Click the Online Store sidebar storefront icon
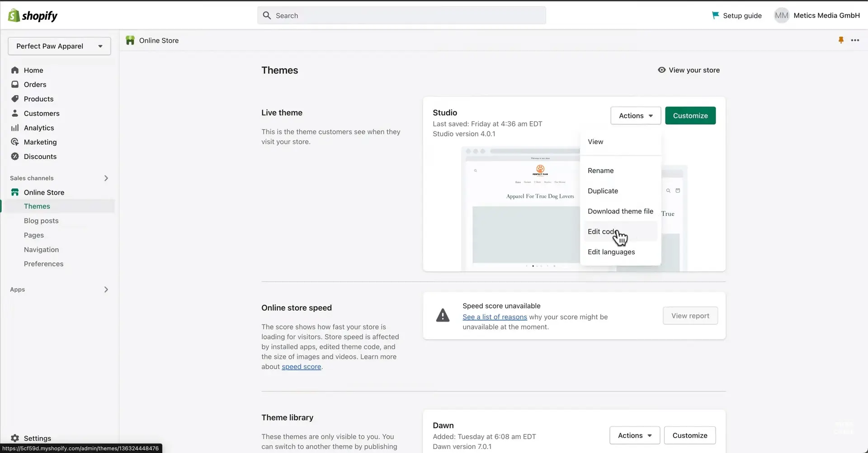868x453 pixels. click(15, 192)
